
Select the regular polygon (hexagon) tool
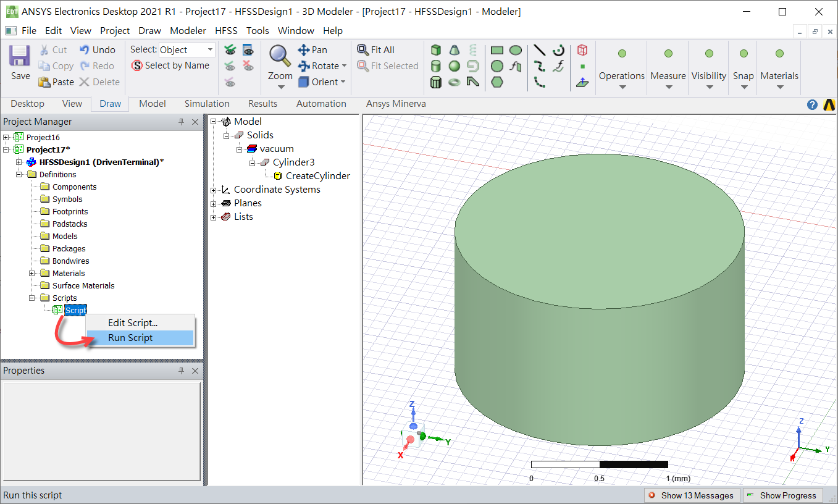[497, 82]
